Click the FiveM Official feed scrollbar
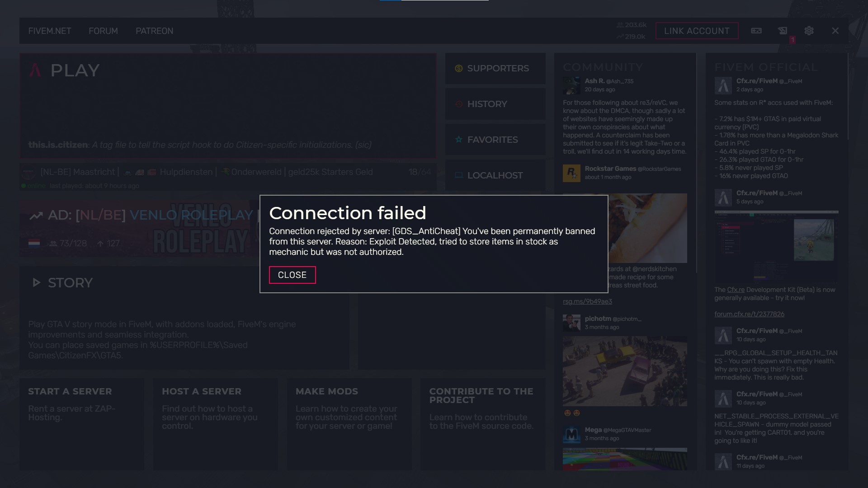 coord(848,96)
